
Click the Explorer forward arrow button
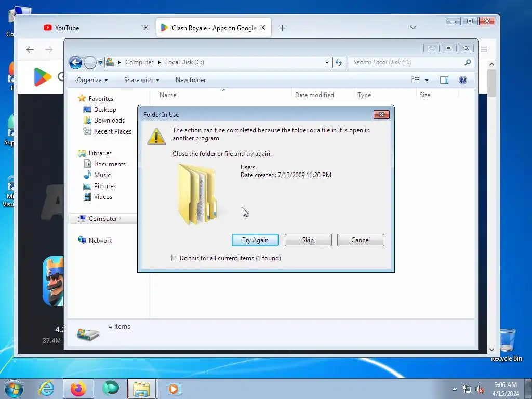(90, 62)
